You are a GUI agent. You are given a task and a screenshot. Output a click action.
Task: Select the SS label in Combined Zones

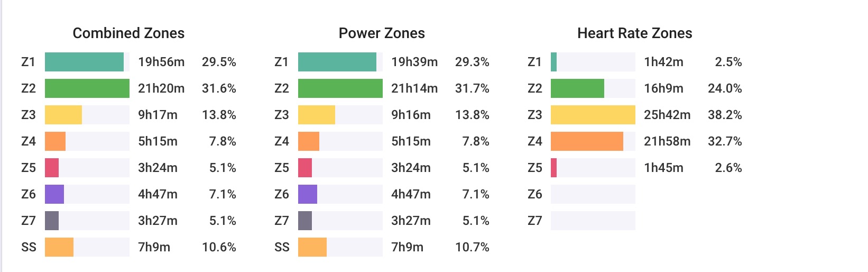[x=29, y=247]
